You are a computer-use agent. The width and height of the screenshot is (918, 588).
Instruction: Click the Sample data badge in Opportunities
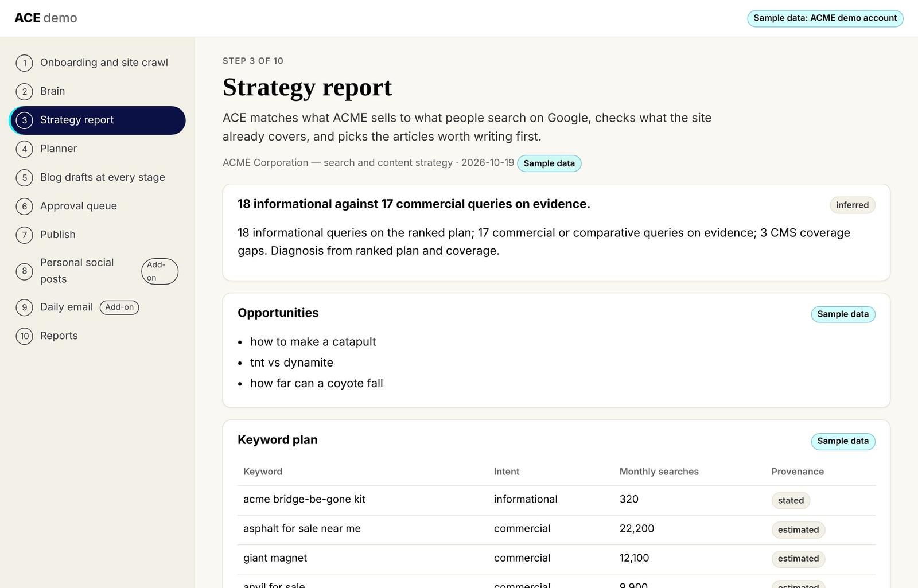click(x=843, y=314)
